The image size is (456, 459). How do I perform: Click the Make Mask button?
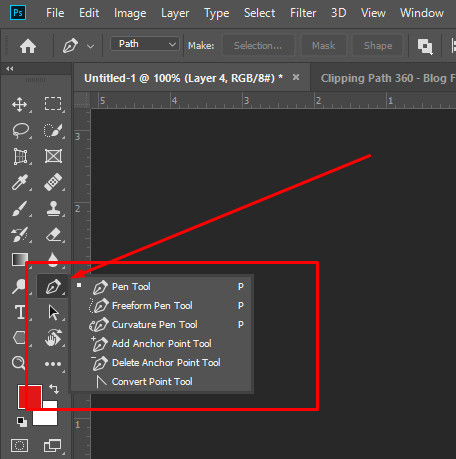click(324, 46)
